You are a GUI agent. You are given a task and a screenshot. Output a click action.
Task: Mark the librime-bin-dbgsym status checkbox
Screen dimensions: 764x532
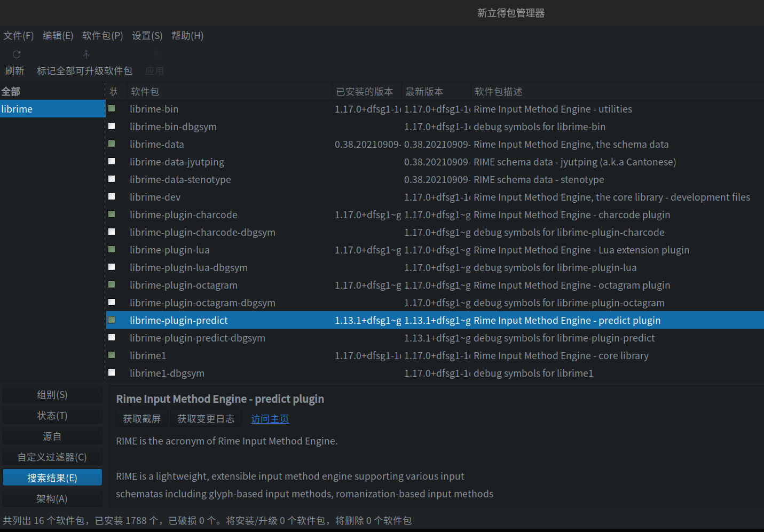pos(112,126)
